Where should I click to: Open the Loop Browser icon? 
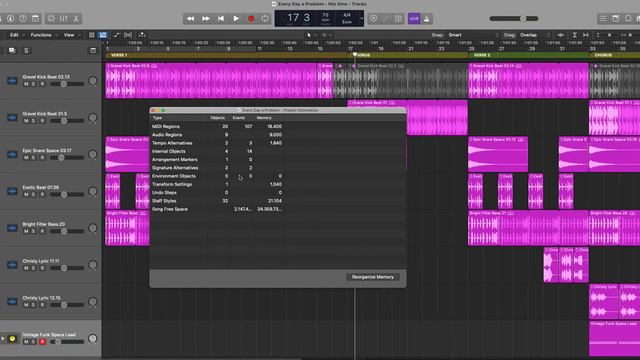[x=628, y=19]
